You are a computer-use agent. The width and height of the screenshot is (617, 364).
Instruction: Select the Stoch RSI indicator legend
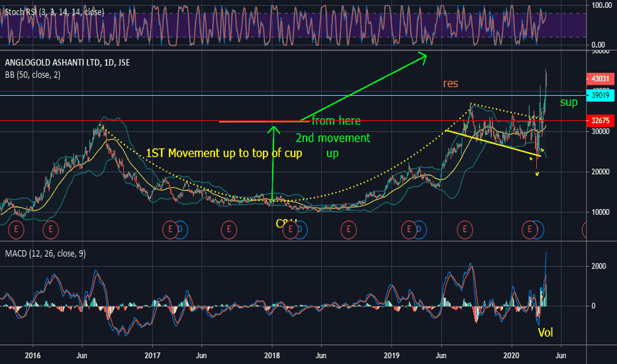(x=54, y=12)
